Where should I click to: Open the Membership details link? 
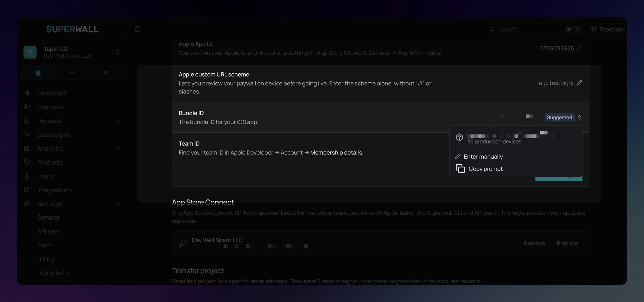pyautogui.click(x=336, y=152)
